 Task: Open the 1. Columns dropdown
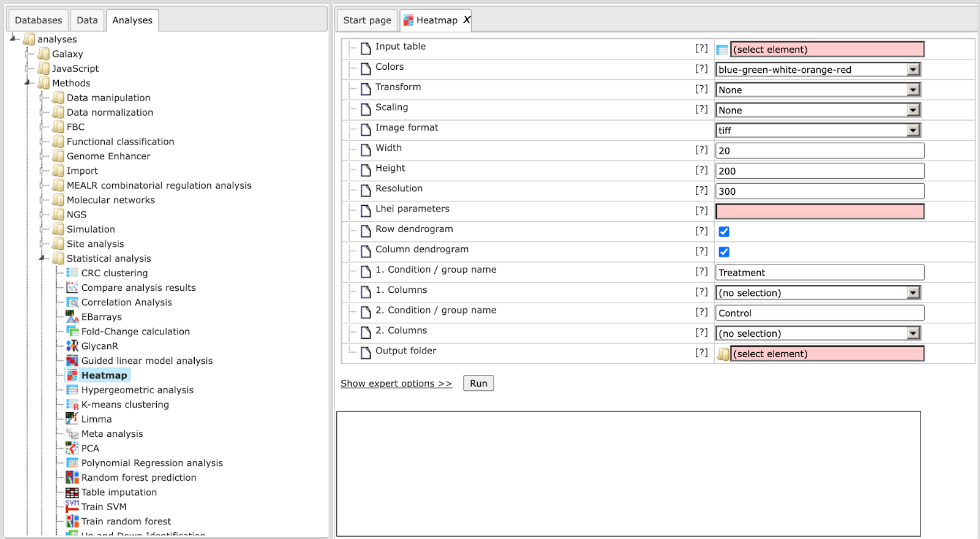(818, 293)
